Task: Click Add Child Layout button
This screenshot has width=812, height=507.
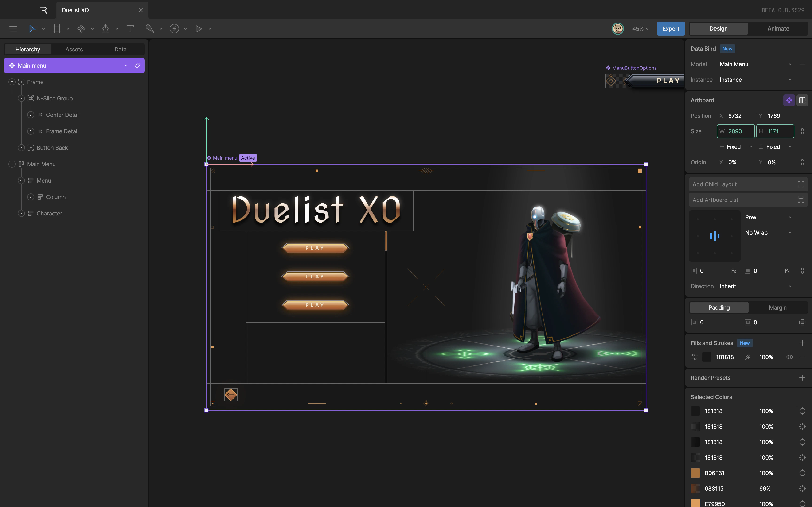Action: (x=748, y=184)
